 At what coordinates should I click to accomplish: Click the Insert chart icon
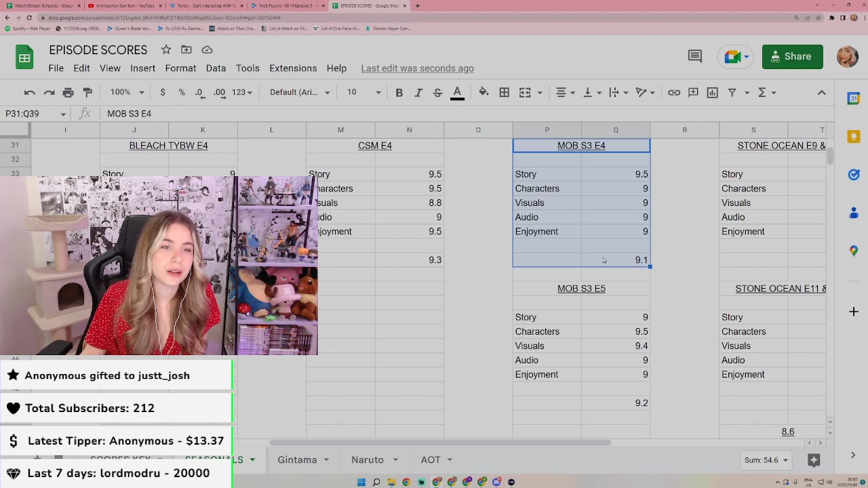point(712,92)
